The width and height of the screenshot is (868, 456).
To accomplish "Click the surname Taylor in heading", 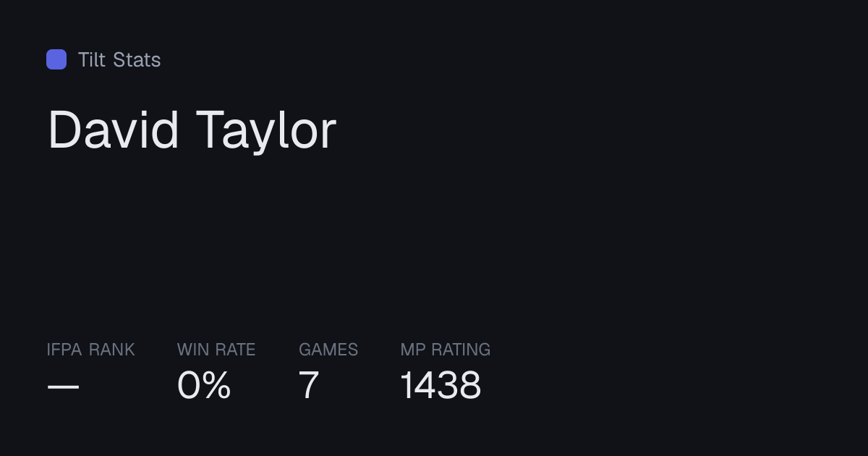I will (x=267, y=132).
